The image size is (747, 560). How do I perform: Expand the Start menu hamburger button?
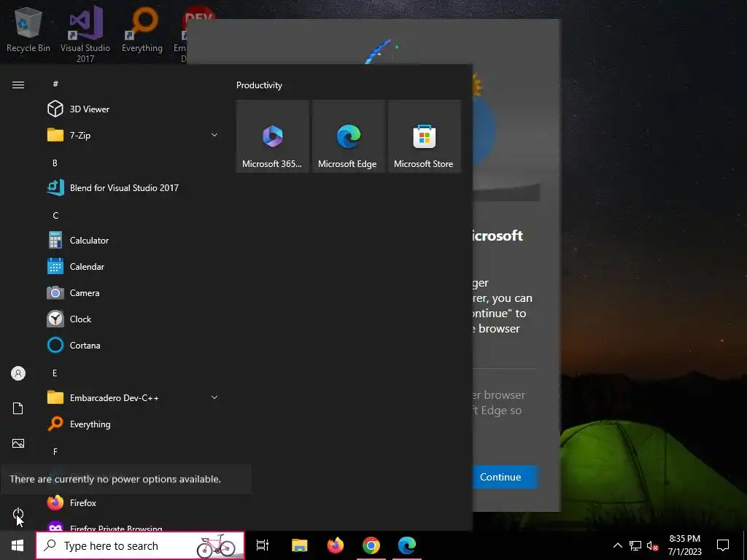[x=18, y=85]
